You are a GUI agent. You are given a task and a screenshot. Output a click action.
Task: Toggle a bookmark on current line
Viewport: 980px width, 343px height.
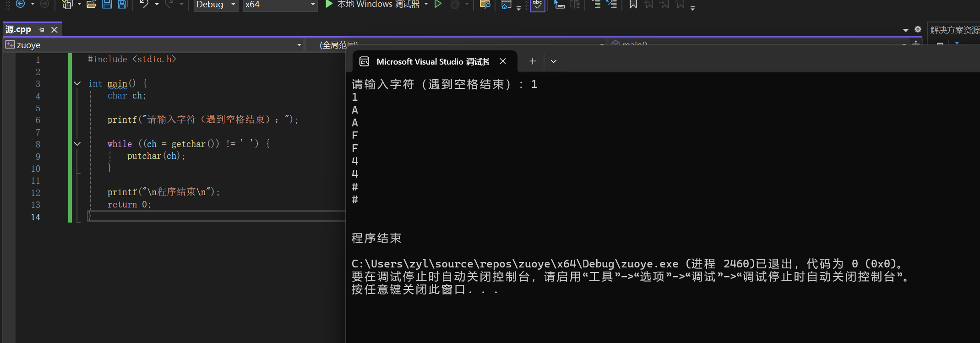click(x=633, y=5)
